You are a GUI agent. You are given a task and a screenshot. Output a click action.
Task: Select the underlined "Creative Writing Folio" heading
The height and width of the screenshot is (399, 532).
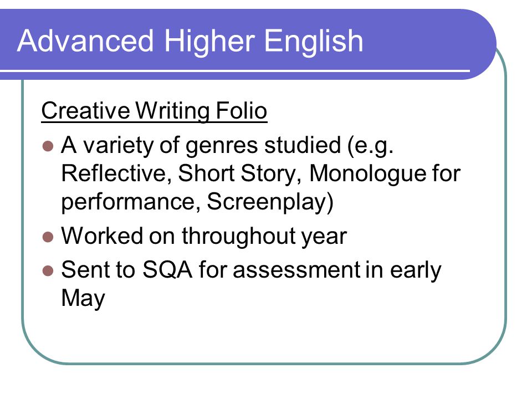(155, 111)
